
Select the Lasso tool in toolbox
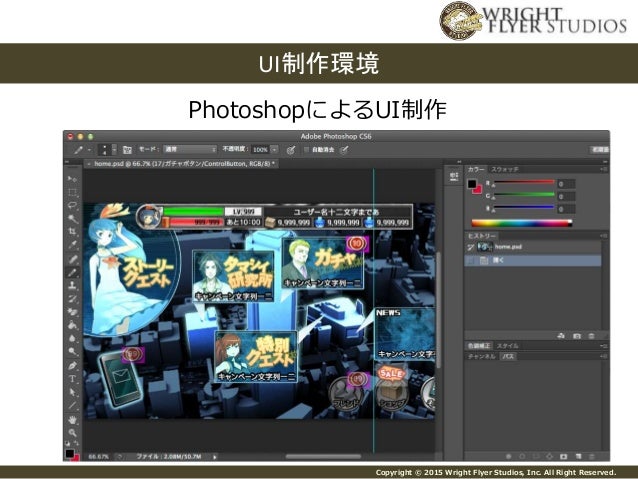(x=73, y=205)
